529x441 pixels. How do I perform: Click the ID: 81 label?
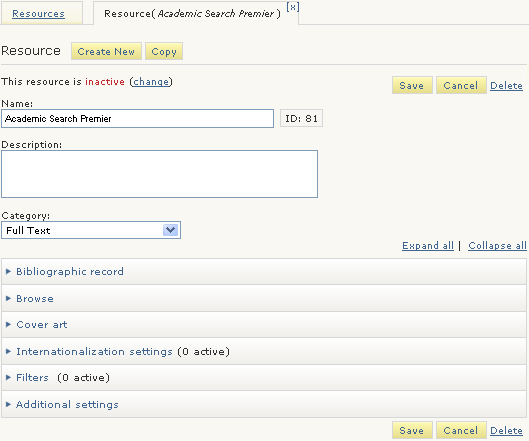[301, 118]
